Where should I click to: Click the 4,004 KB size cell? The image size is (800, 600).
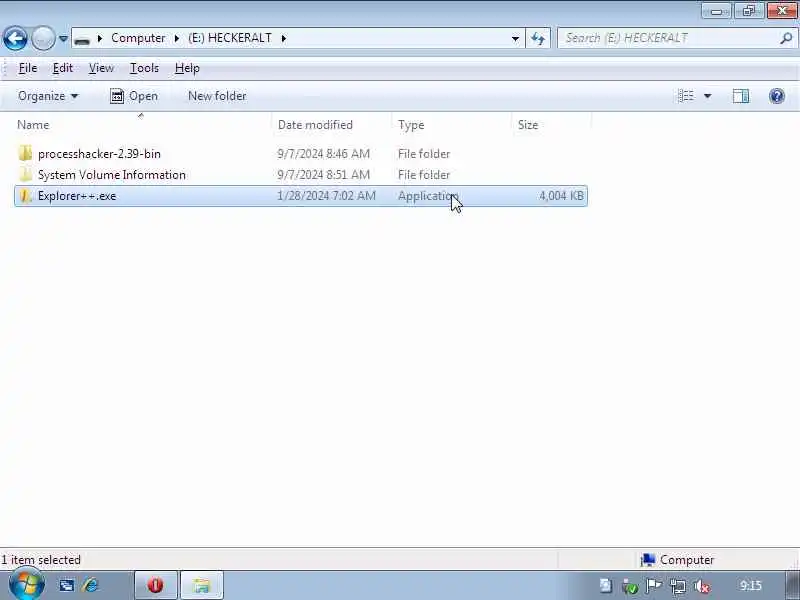[x=561, y=196]
